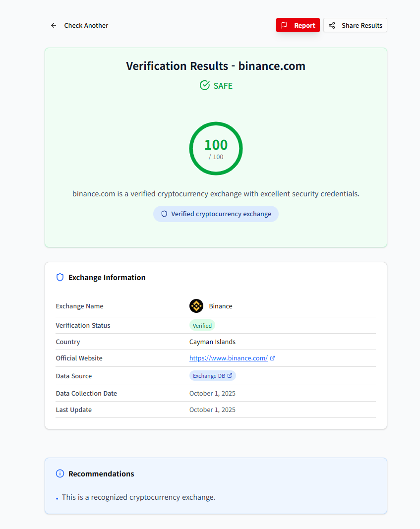Click external link icon next to binance URL

[x=273, y=358]
